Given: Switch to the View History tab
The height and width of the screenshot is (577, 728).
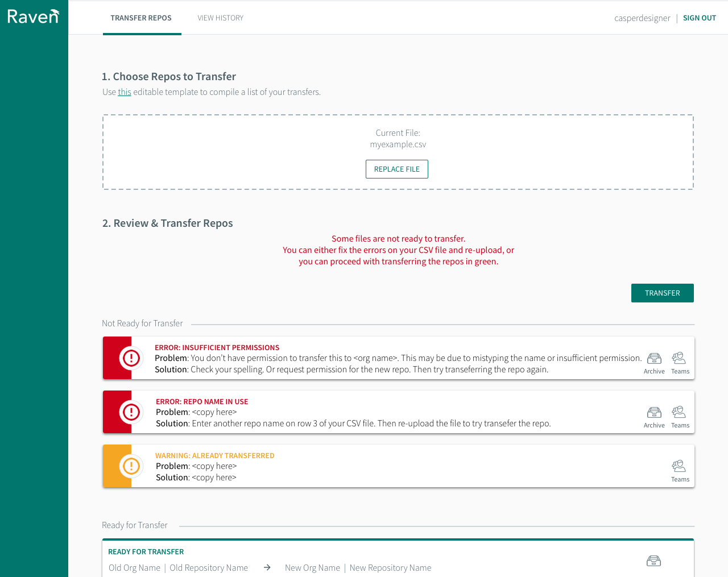Looking at the screenshot, I should [x=221, y=18].
